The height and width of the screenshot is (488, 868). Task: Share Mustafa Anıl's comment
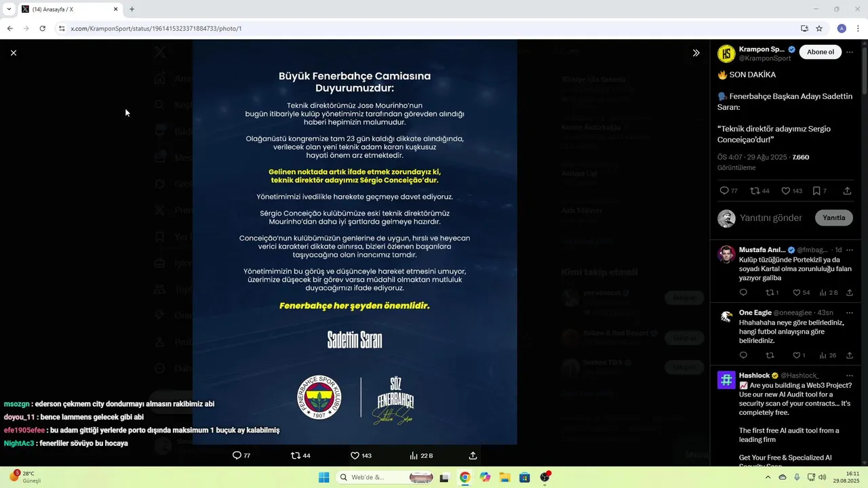coord(850,293)
